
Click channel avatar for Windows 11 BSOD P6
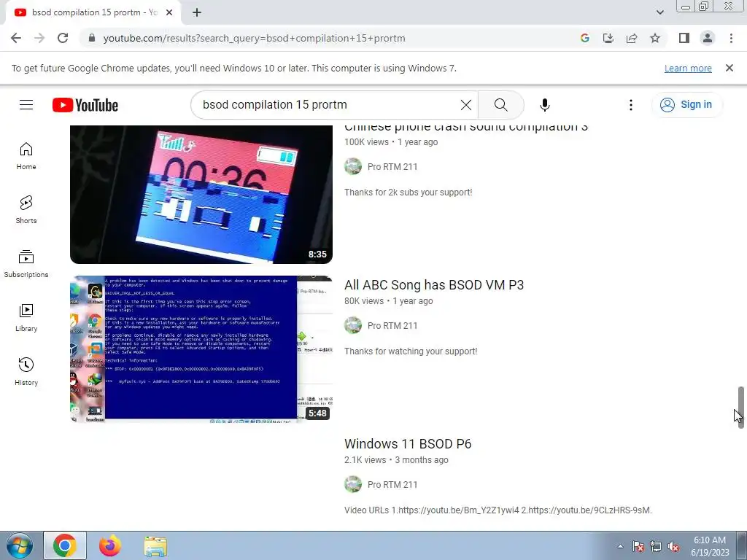(353, 484)
